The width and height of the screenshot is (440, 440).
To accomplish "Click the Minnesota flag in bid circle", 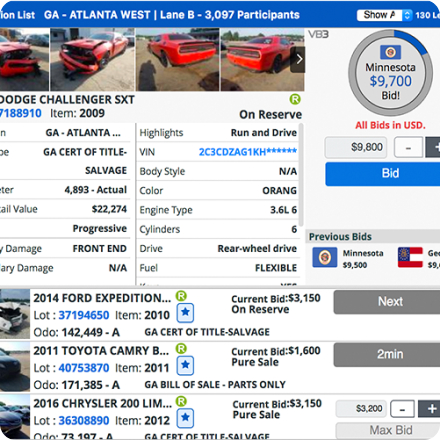I will click(x=390, y=52).
